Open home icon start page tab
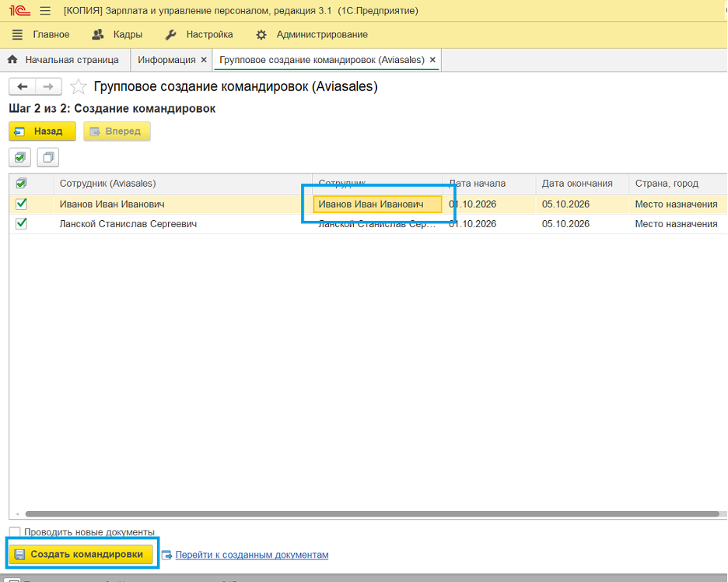 pyautogui.click(x=65, y=60)
